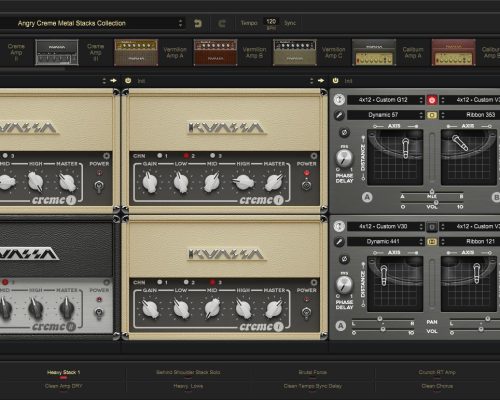Click the screw icon above lower Creme I Power
500x400 pixels.
tap(313, 283)
